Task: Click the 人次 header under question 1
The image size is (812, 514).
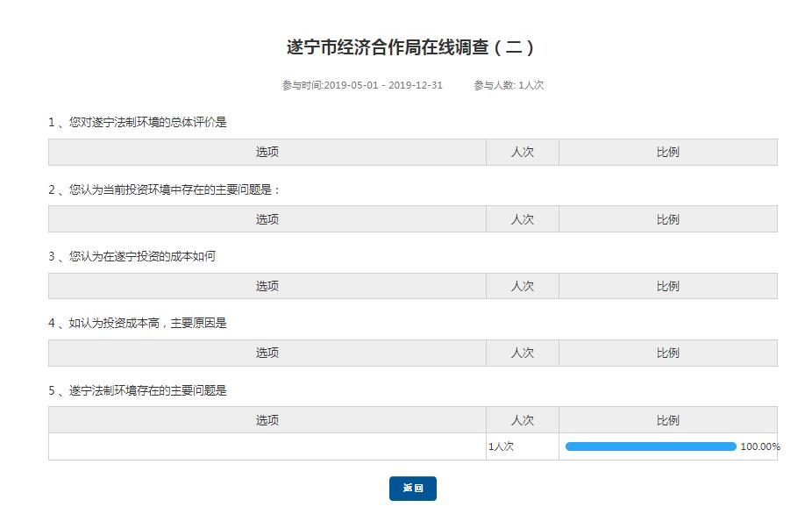Action: pos(523,152)
